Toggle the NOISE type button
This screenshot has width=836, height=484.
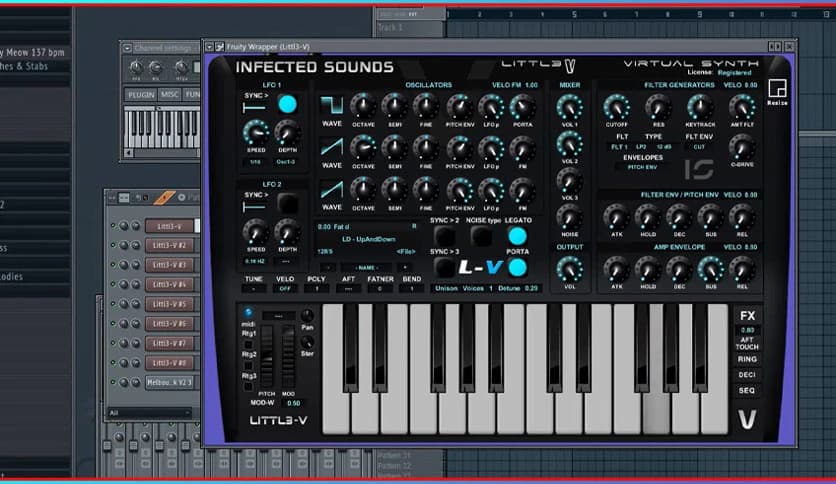pos(481,236)
